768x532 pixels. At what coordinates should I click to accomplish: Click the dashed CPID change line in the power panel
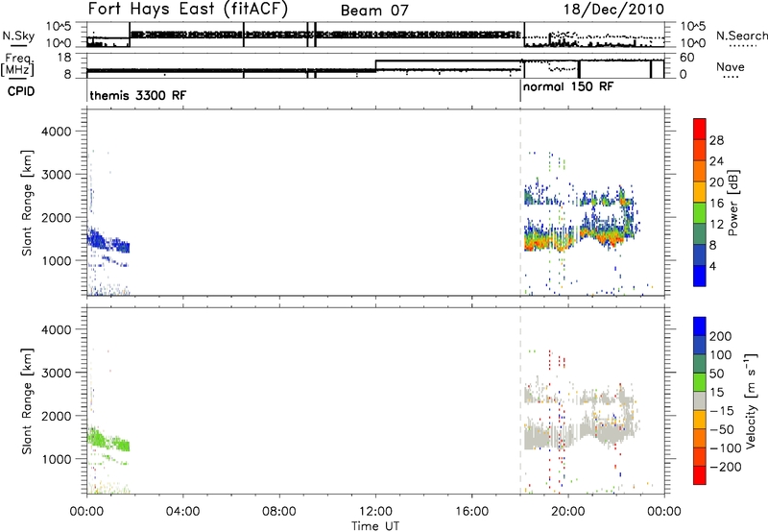click(x=520, y=203)
